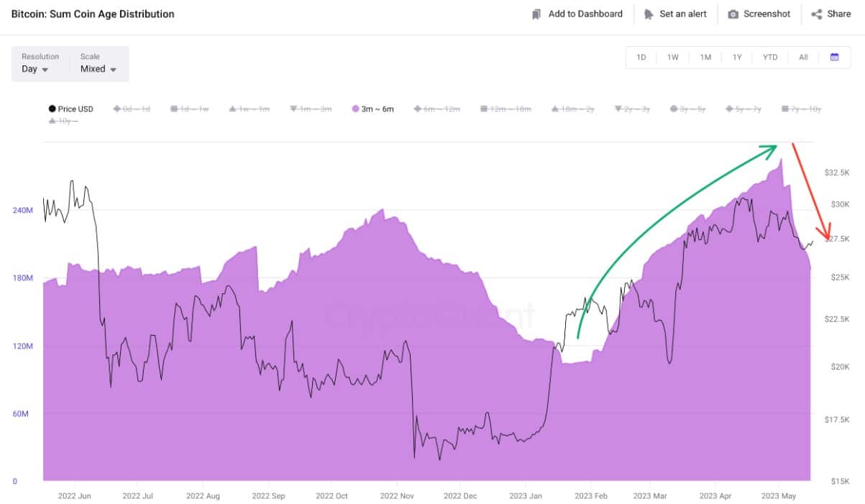
Task: Open the calendar date range picker
Action: (x=834, y=58)
